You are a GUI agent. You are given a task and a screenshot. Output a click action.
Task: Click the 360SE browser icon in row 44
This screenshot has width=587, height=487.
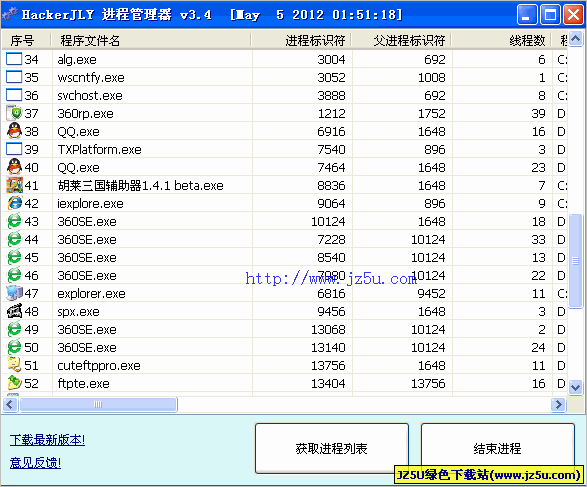(14, 239)
